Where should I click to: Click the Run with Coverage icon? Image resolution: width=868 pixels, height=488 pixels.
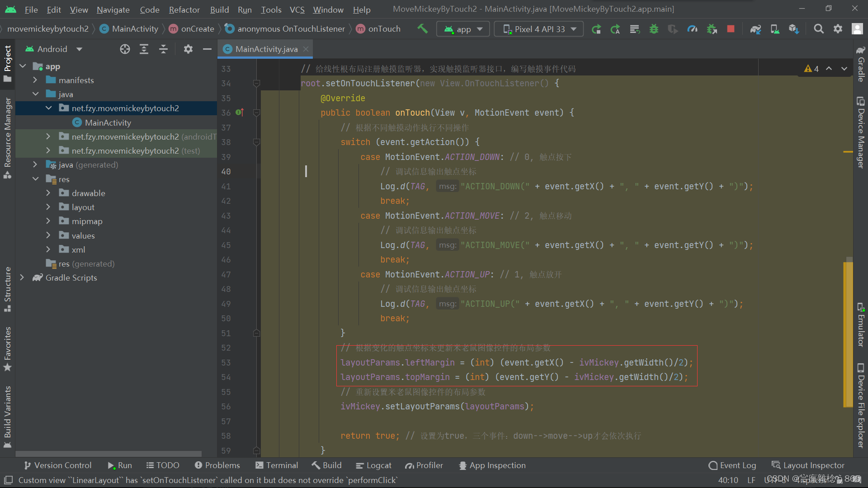coord(673,29)
